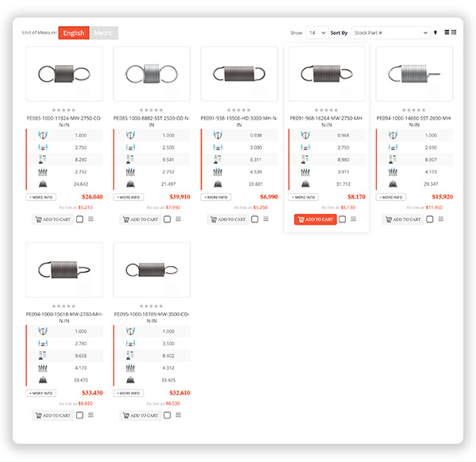Click the star rating on PE094-1000-14660 spring

click(x=414, y=110)
